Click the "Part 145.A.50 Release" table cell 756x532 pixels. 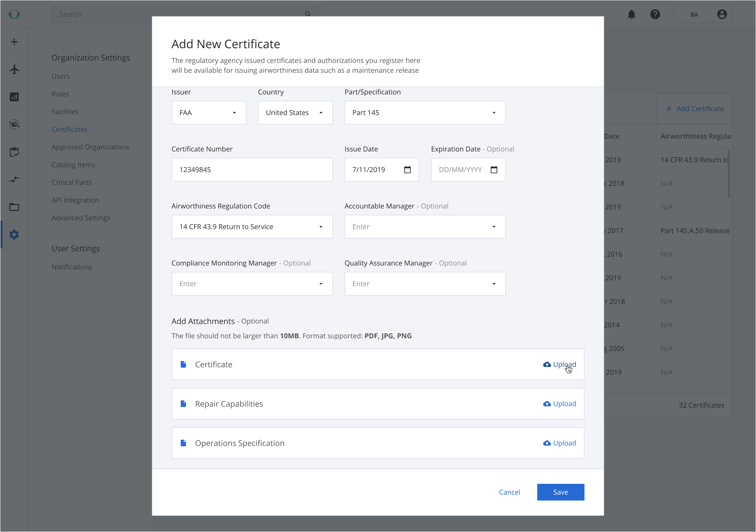pyautogui.click(x=695, y=231)
